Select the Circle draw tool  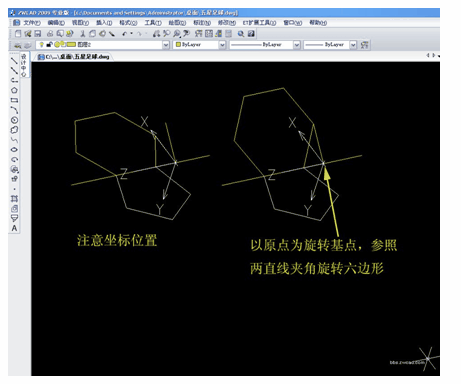[x=14, y=120]
